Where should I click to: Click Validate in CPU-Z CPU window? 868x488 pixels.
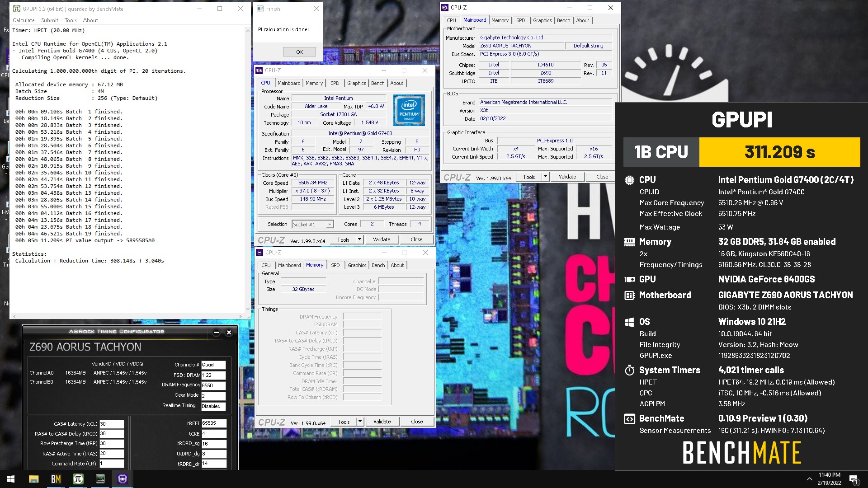[382, 240]
